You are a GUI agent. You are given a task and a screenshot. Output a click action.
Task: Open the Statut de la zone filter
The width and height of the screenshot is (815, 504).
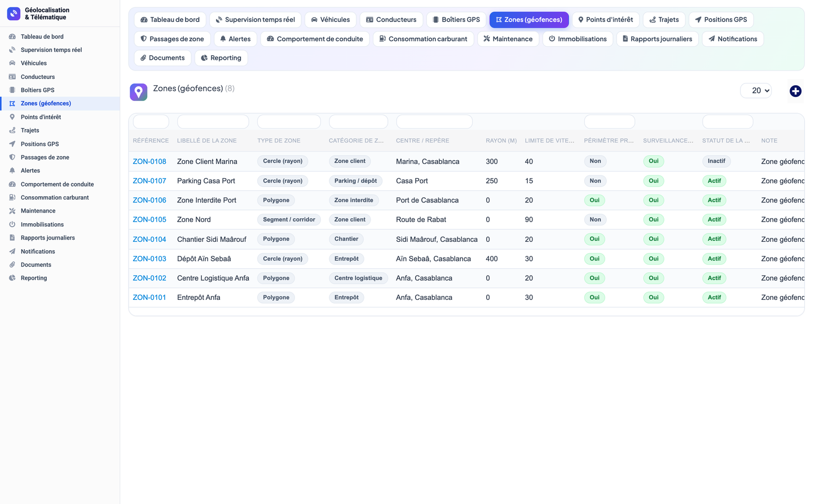tap(728, 121)
